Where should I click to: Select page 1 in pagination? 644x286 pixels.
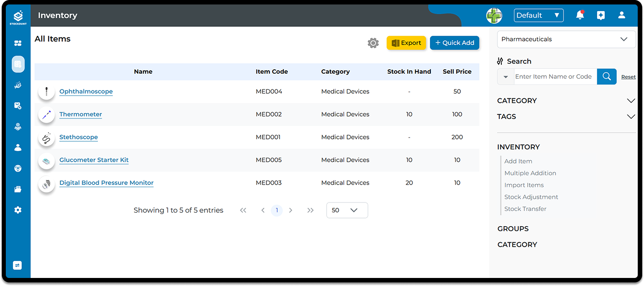tap(277, 210)
